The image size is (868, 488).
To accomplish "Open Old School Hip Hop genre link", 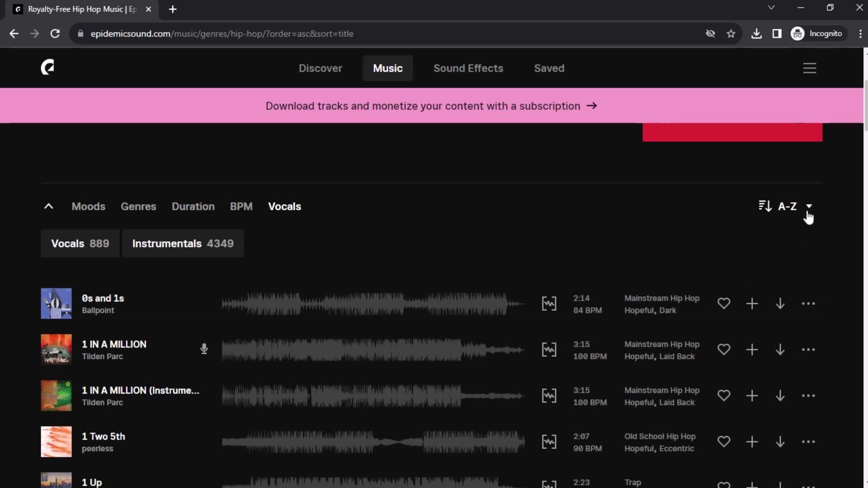I will tap(660, 436).
